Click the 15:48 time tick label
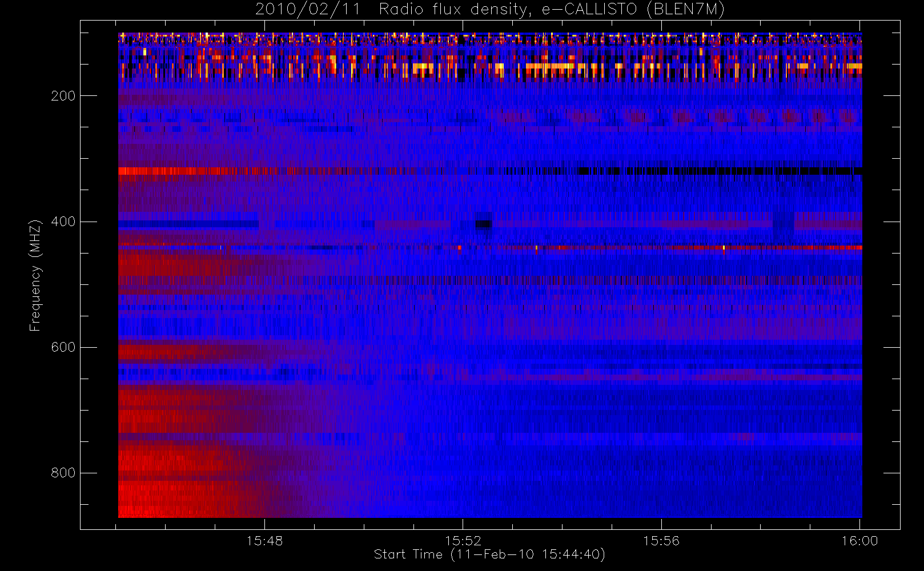 click(264, 541)
